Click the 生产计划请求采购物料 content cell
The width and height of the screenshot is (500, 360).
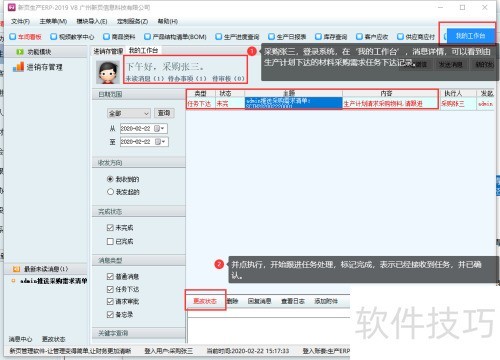(390, 103)
